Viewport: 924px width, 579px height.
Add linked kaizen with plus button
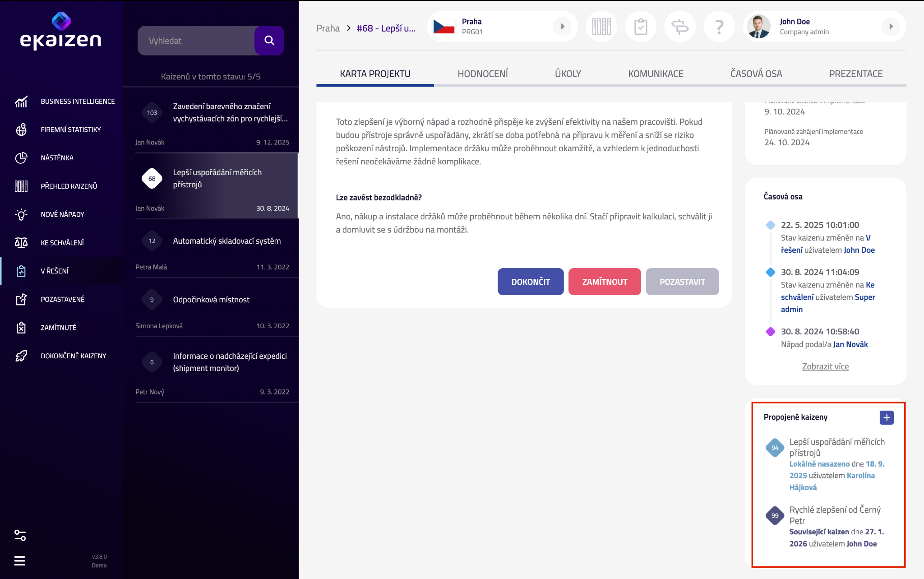click(x=887, y=417)
